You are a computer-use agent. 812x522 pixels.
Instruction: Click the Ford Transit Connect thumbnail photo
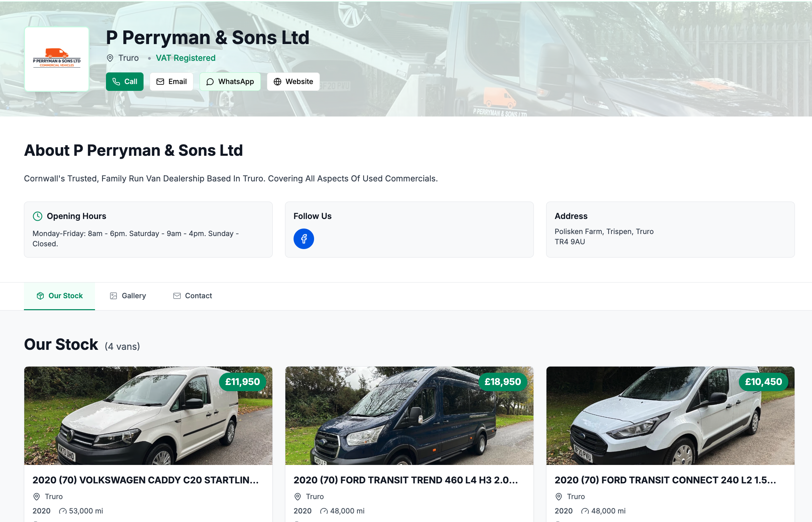pos(671,416)
